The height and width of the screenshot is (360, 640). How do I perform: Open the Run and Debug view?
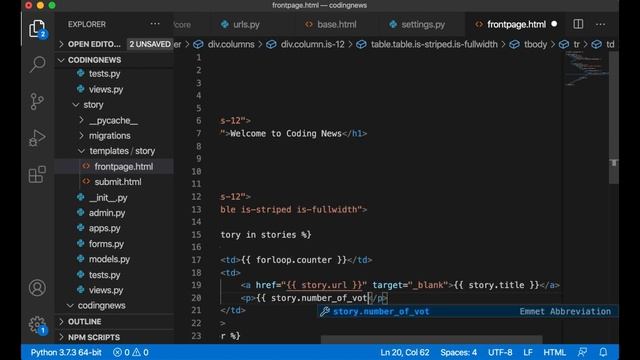tap(37, 138)
